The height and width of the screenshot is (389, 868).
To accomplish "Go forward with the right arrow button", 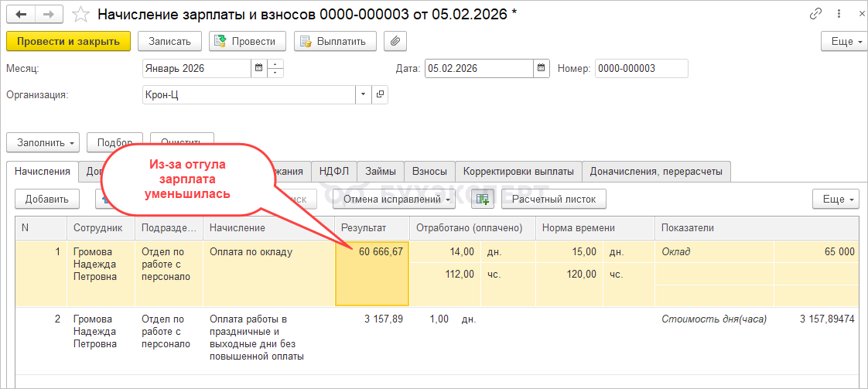I will (x=50, y=15).
